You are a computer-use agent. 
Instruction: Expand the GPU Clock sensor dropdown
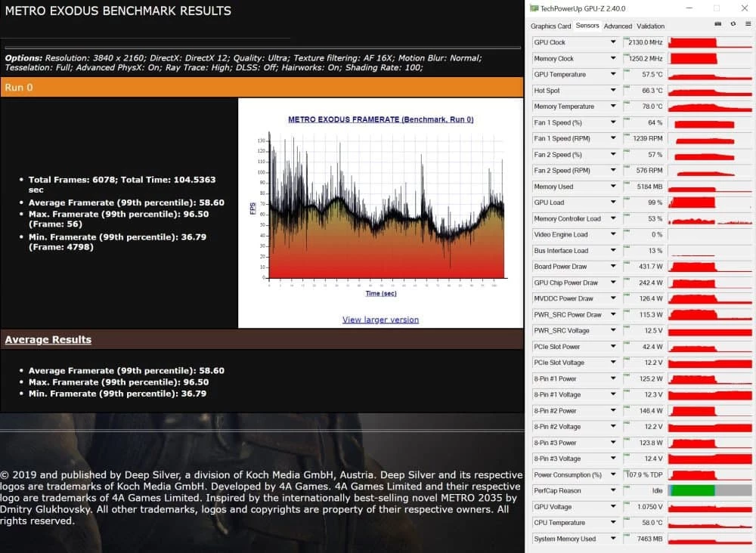[x=613, y=42]
